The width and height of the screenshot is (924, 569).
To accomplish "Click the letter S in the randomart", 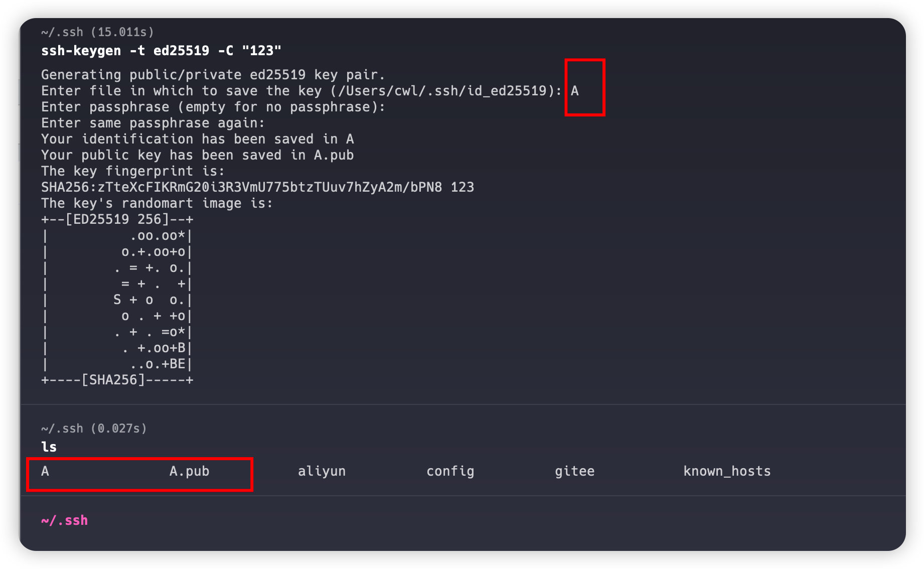I will click(117, 300).
